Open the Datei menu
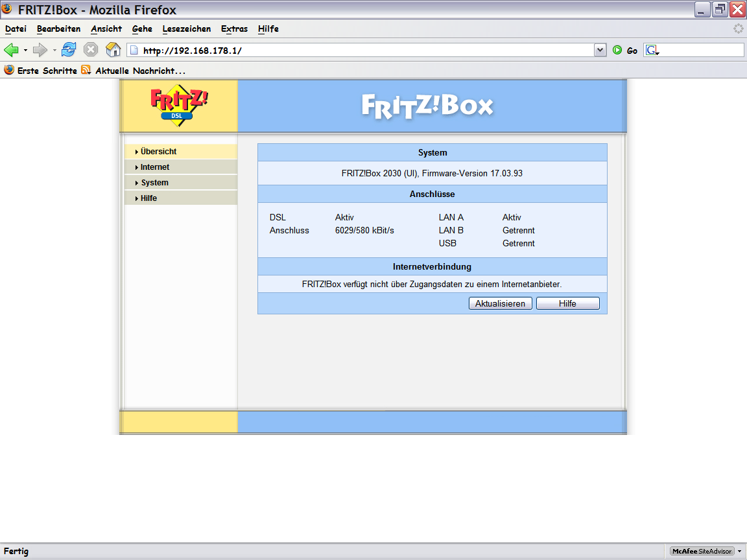 point(16,29)
